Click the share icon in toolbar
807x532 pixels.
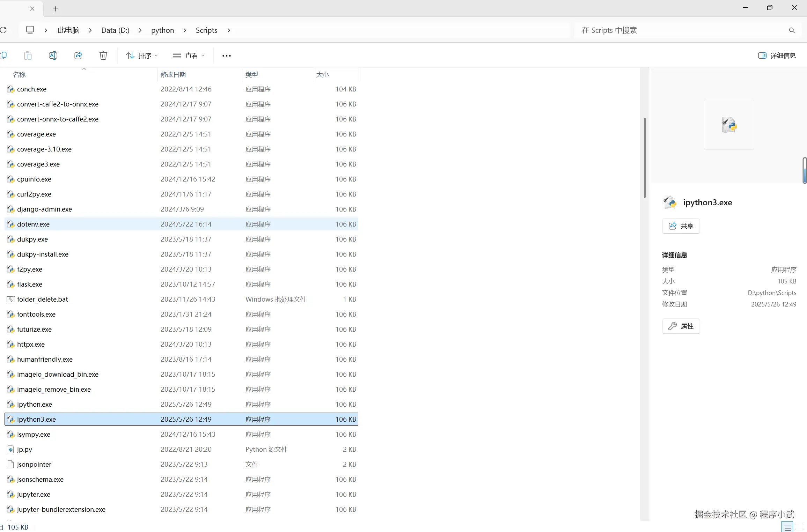tap(78, 56)
